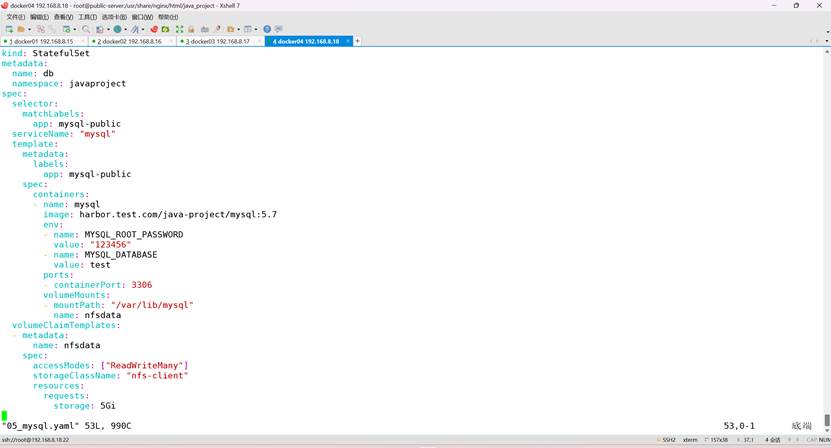The width and height of the screenshot is (831, 448).
Task: Close the docker04 192.168.8.18 tab
Action: pos(348,41)
